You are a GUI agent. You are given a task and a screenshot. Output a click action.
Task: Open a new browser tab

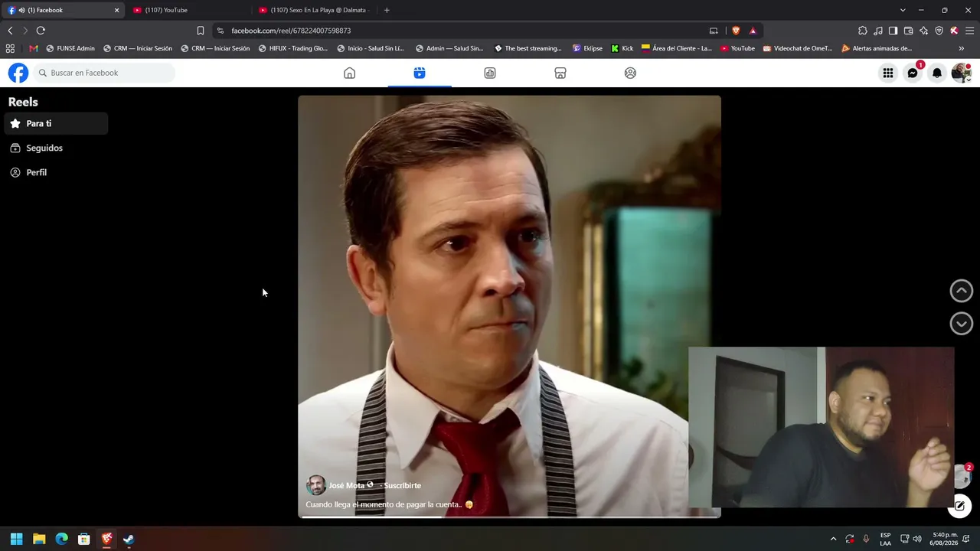click(x=387, y=10)
